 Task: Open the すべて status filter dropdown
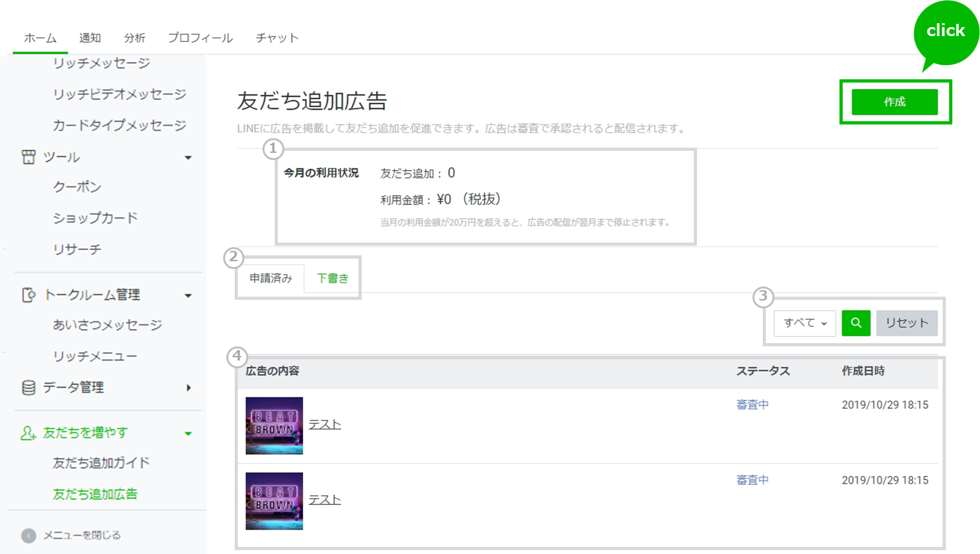click(x=804, y=323)
